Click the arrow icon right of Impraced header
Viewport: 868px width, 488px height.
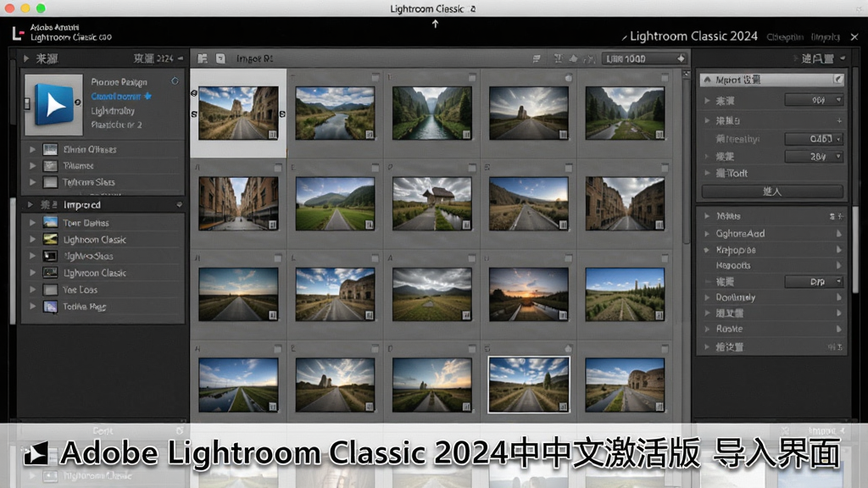click(x=180, y=205)
